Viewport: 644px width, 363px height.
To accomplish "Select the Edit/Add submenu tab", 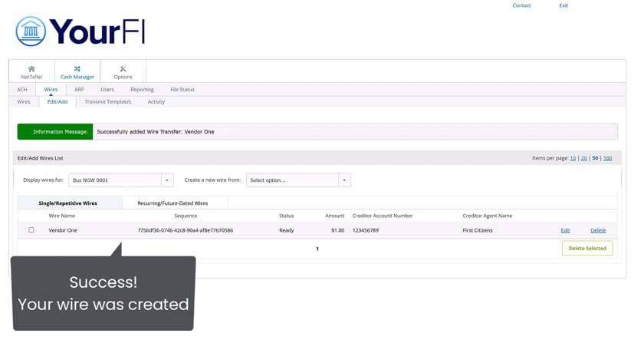I will 57,101.
